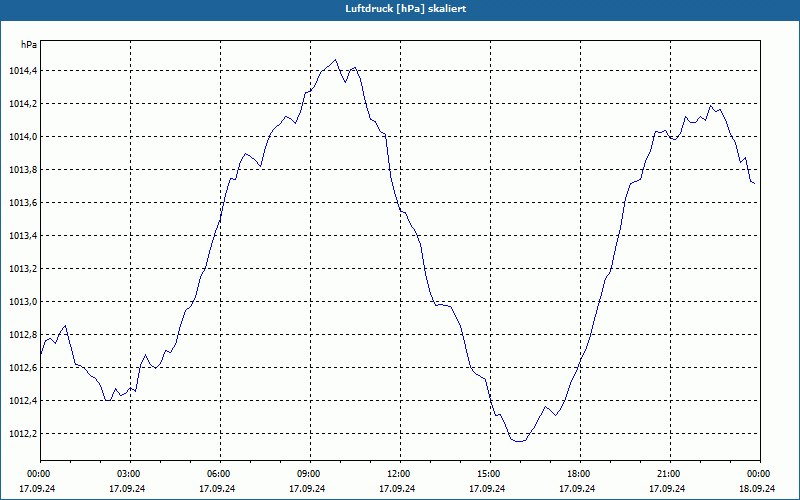
Task: Click the 1012,8 y-axis label
Action: pyautogui.click(x=23, y=335)
